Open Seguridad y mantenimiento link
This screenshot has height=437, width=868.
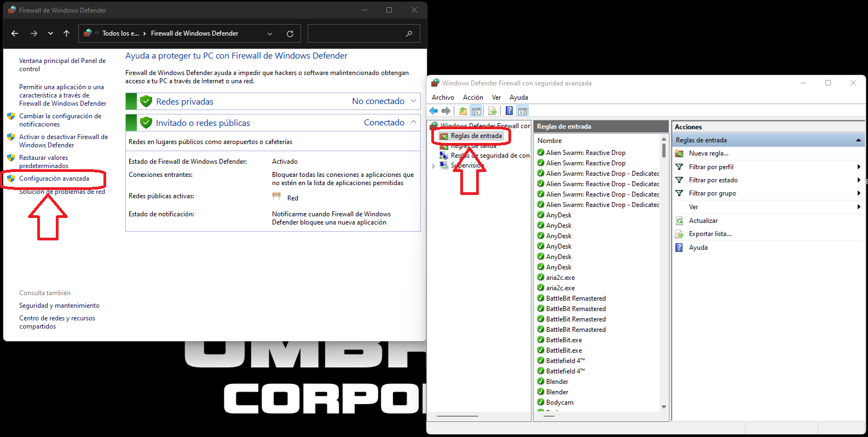(59, 306)
